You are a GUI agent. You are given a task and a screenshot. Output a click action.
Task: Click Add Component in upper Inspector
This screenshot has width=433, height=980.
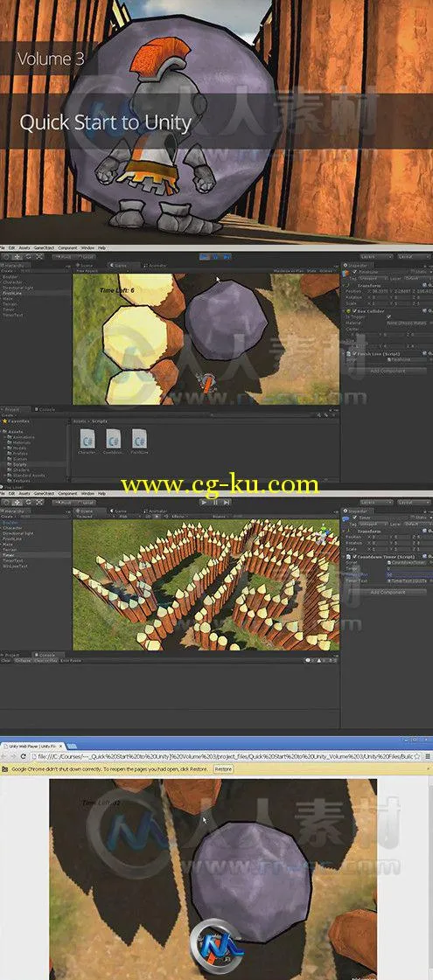coord(388,372)
